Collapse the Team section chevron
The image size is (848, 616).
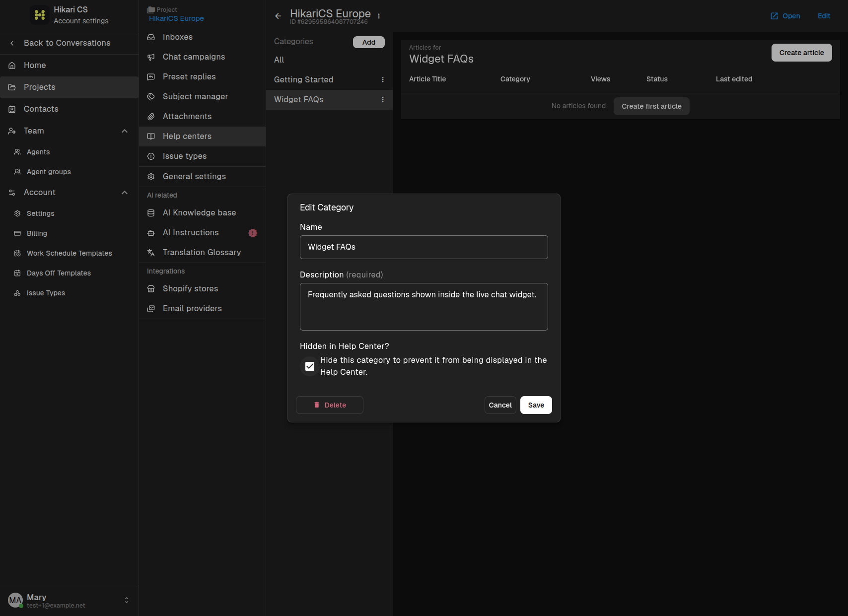125,131
